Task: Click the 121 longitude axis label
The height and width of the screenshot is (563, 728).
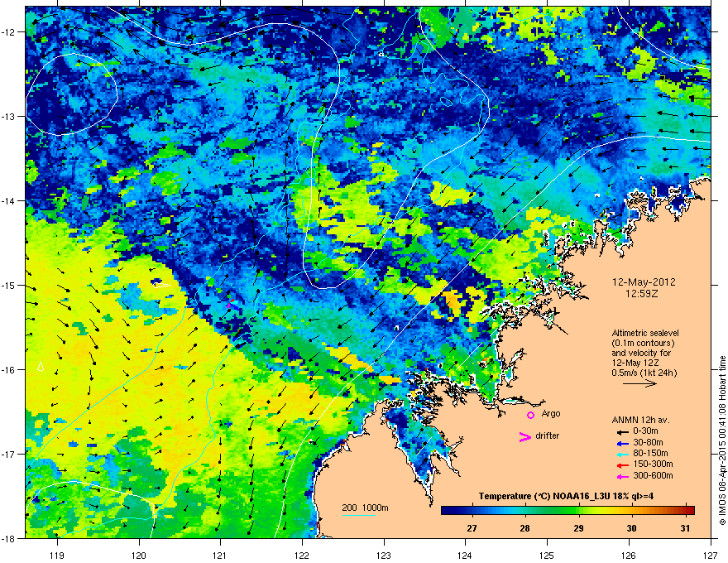Action: click(221, 556)
